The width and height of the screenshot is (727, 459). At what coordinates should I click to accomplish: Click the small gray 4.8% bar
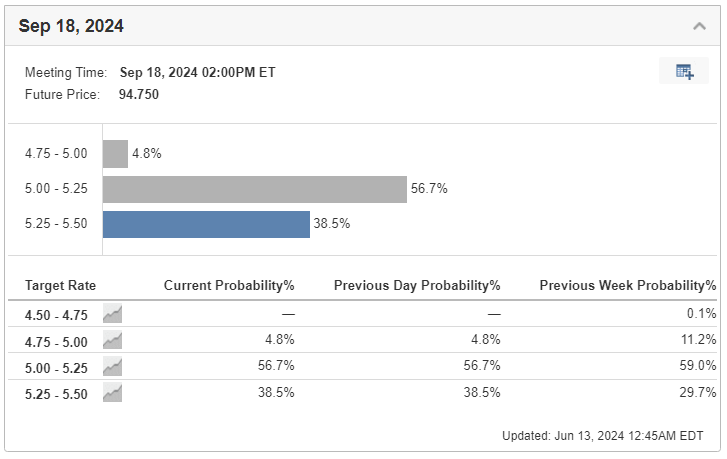click(x=115, y=154)
